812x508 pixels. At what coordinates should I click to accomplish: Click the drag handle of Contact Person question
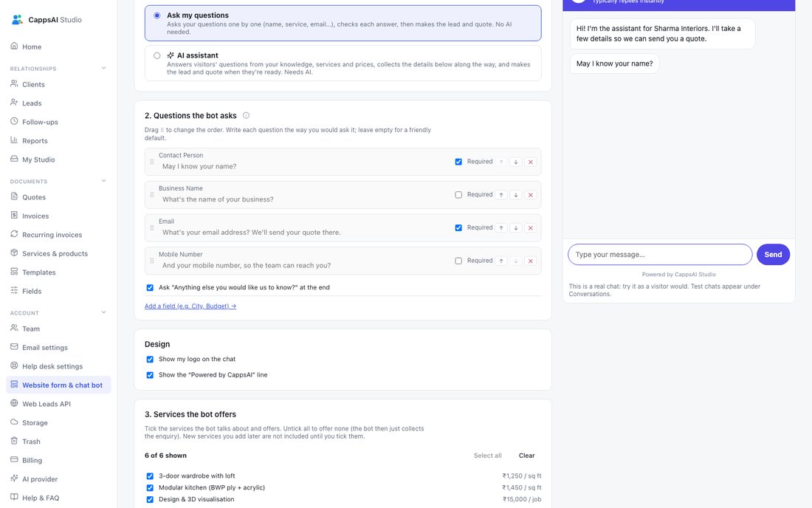152,162
